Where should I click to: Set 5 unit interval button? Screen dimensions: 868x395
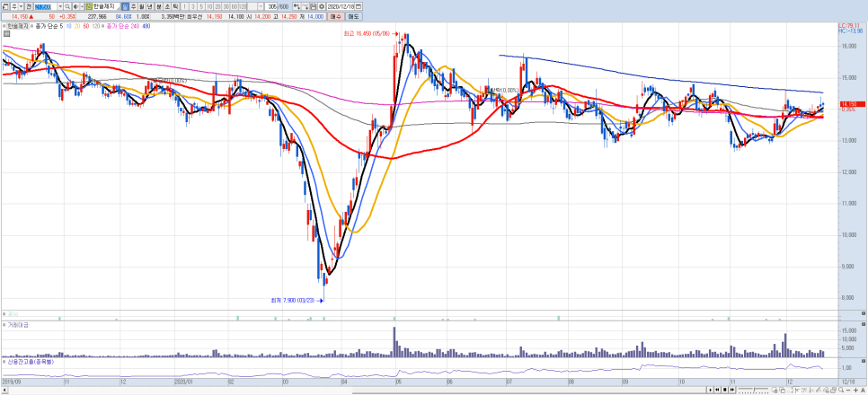coord(201,6)
